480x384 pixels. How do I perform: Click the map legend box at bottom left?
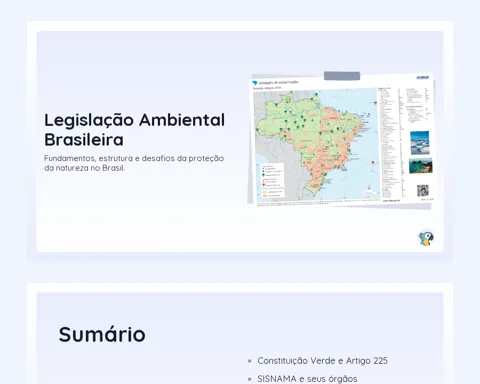pos(272,180)
